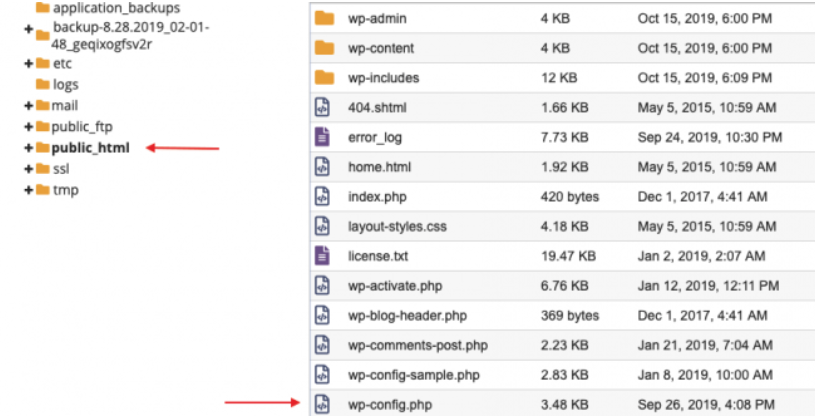This screenshot has width=815, height=420.
Task: Click the wp-includes folder icon
Action: pos(323,78)
